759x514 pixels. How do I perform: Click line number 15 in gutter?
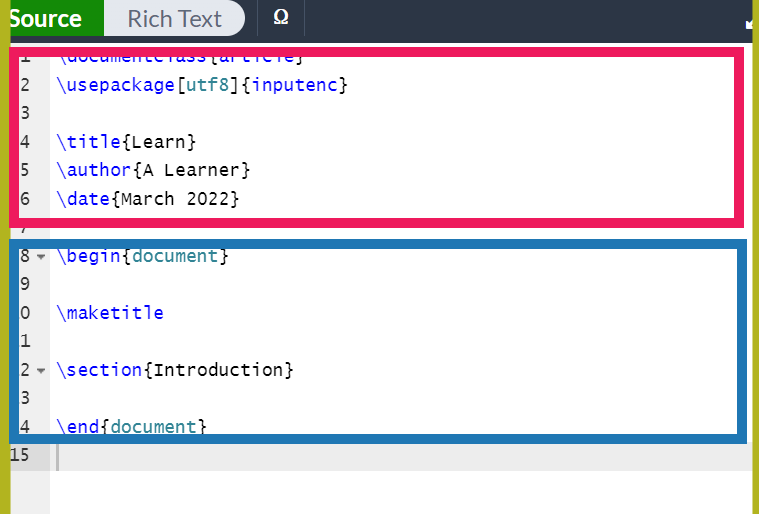(20, 455)
